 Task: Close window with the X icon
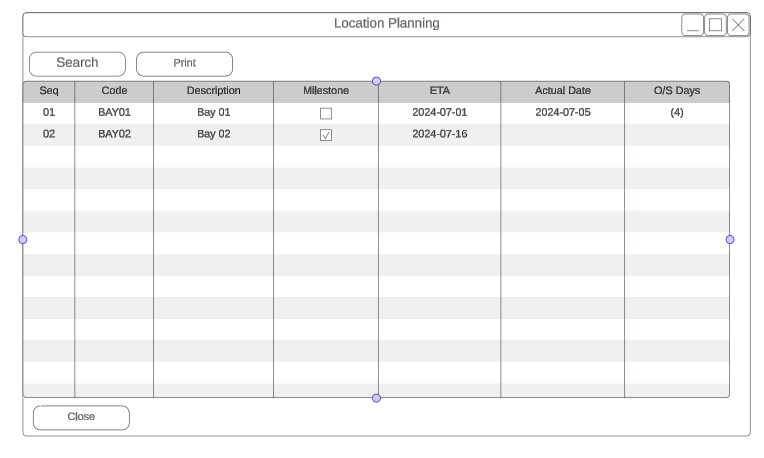click(x=738, y=25)
